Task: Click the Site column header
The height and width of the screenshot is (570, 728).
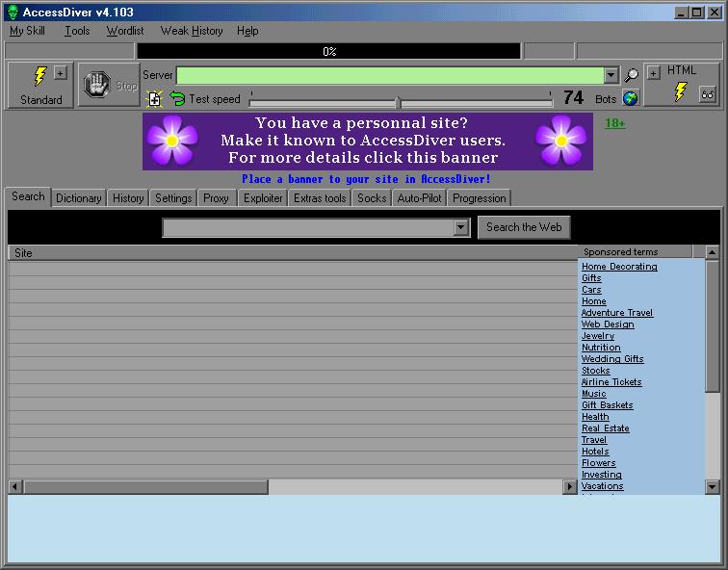Action: (293, 253)
